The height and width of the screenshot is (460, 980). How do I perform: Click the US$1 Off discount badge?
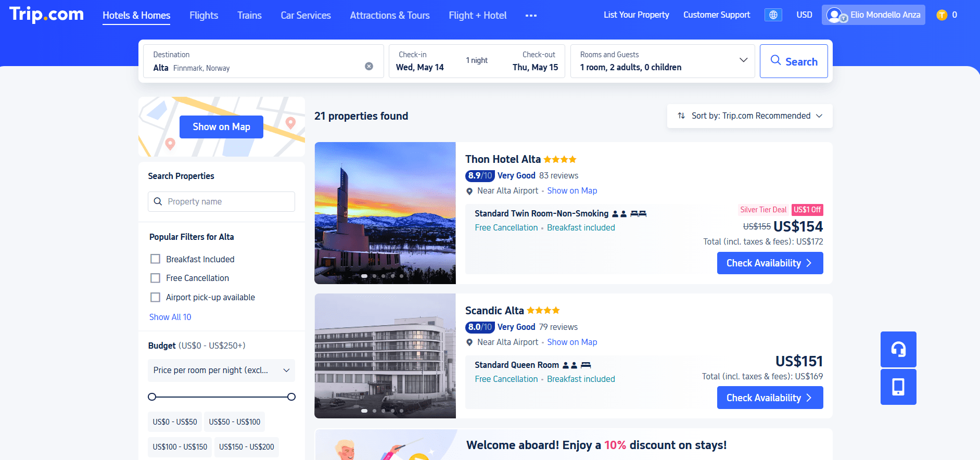coord(807,210)
